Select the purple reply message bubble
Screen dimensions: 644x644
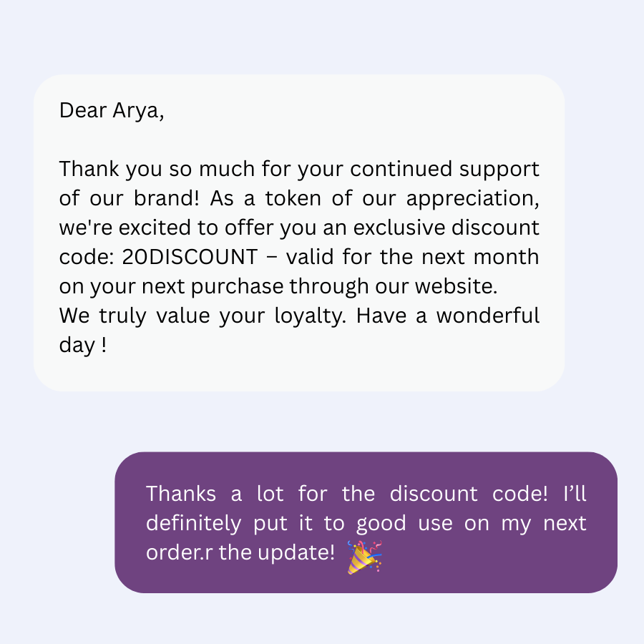[x=366, y=522]
